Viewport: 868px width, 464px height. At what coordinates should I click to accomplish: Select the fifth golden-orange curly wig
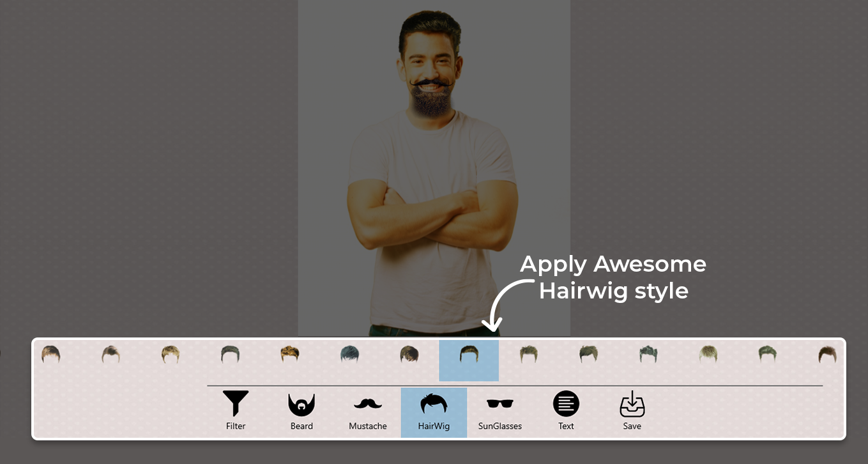tap(290, 354)
